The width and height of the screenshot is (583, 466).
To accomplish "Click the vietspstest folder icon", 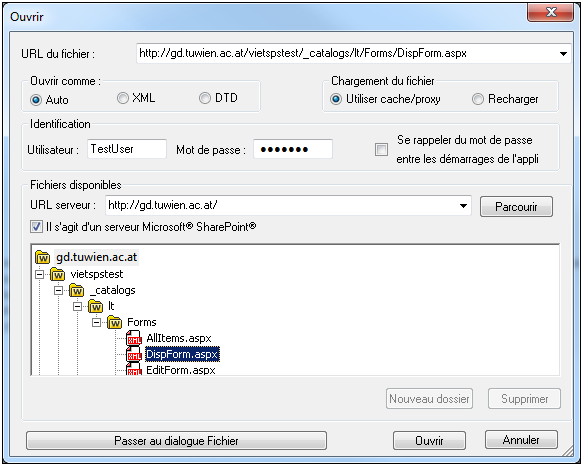I will pos(58,274).
